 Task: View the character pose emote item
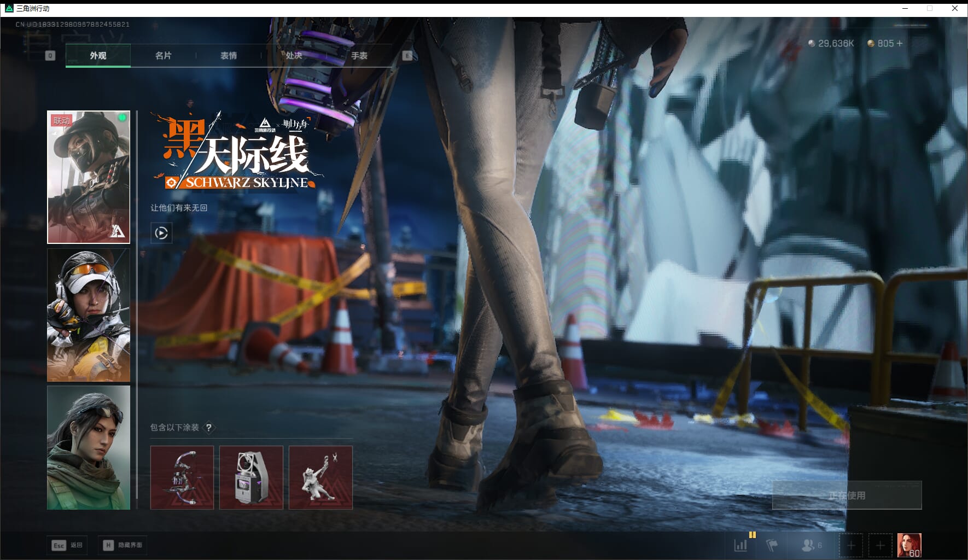tap(320, 477)
